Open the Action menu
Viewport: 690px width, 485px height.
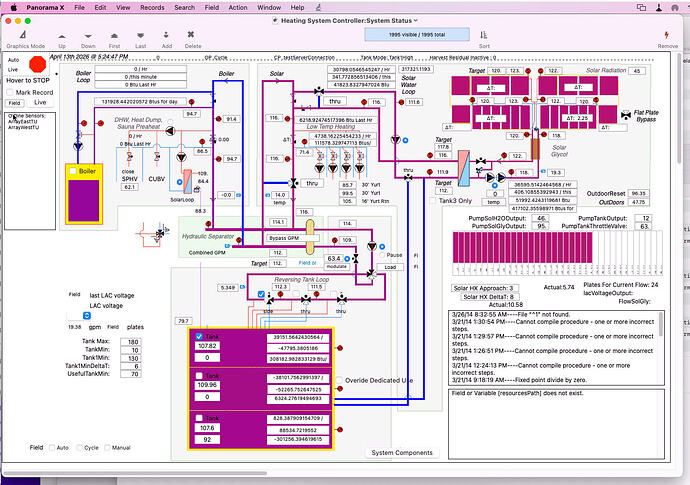(x=238, y=7)
